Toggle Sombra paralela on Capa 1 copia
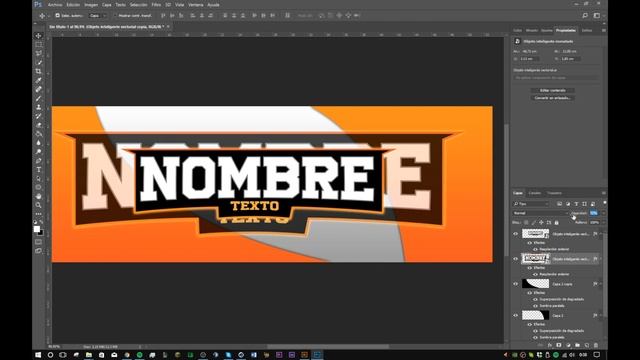The width and height of the screenshot is (640, 360). [535, 306]
